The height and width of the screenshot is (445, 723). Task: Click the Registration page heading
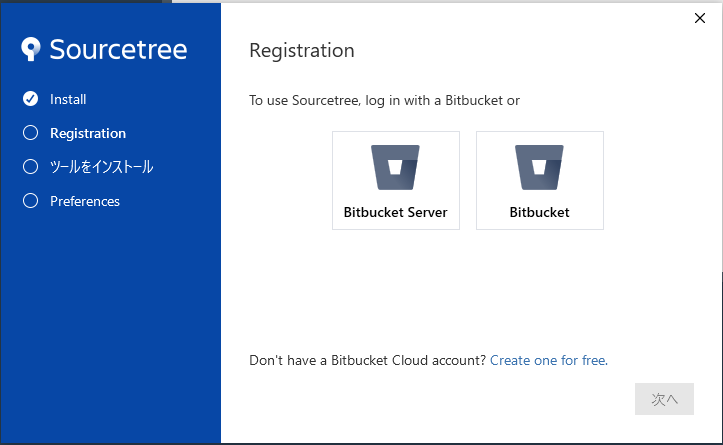pyautogui.click(x=302, y=51)
